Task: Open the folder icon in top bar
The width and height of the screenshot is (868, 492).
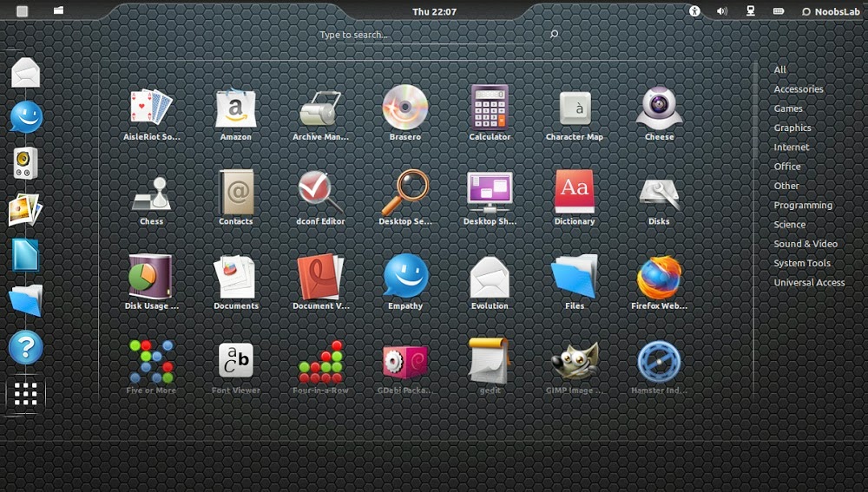Action: click(x=58, y=10)
